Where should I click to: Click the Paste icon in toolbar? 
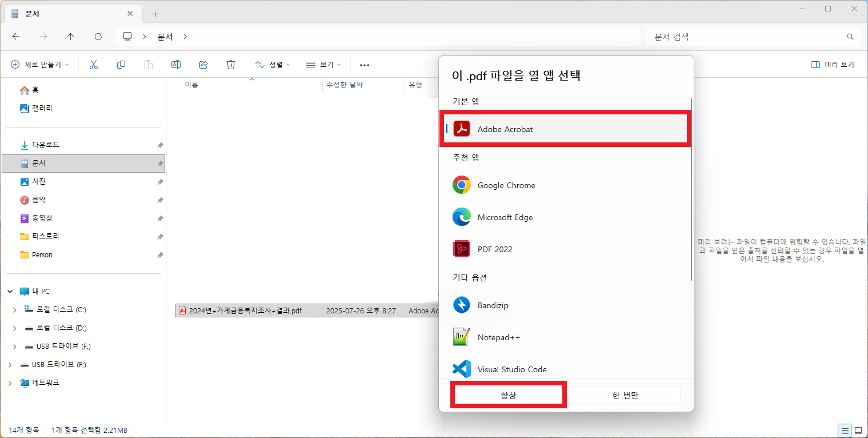[149, 65]
